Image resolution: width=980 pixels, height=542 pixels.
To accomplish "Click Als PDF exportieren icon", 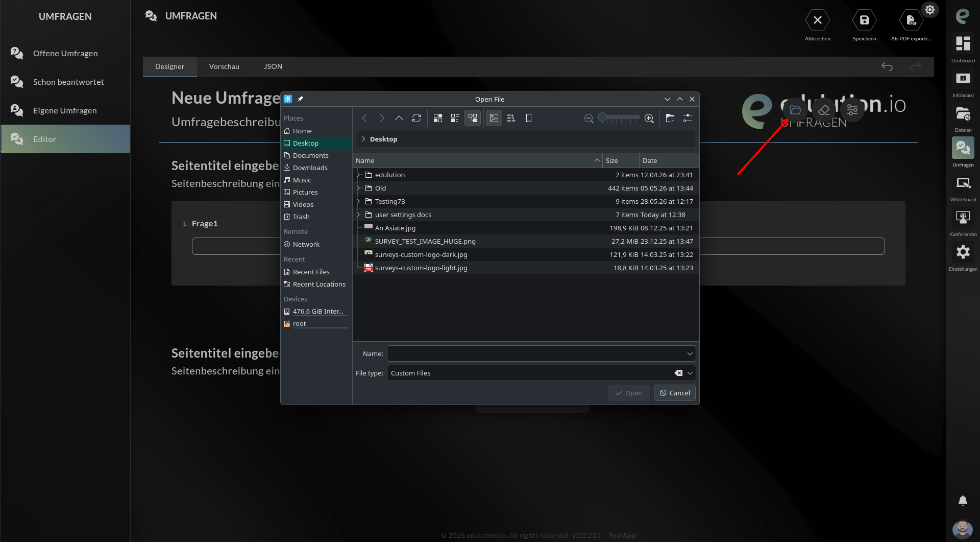I will pos(911,20).
